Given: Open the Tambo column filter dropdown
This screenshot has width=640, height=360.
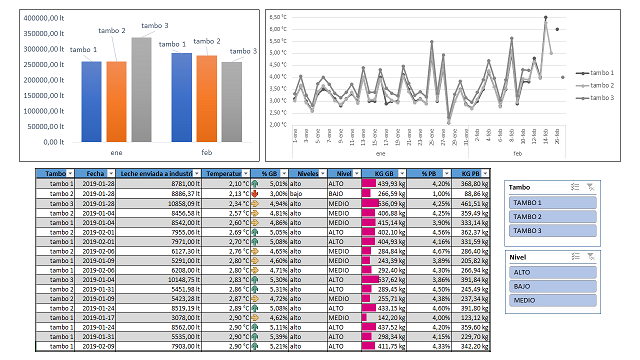Looking at the screenshot, I should coord(70,173).
